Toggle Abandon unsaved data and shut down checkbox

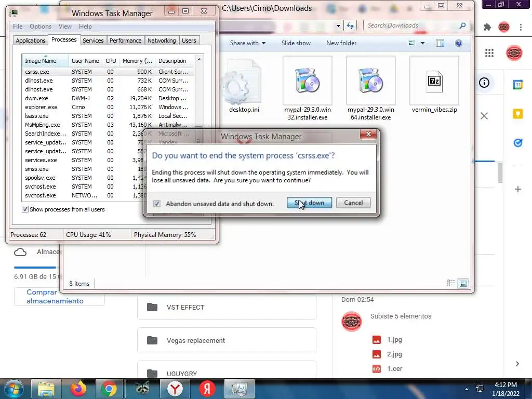[x=157, y=204]
